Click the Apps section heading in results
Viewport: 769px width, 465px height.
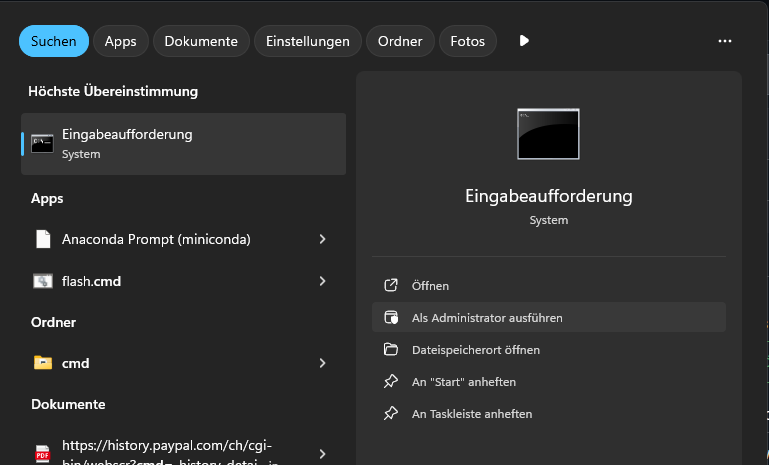pyautogui.click(x=47, y=199)
